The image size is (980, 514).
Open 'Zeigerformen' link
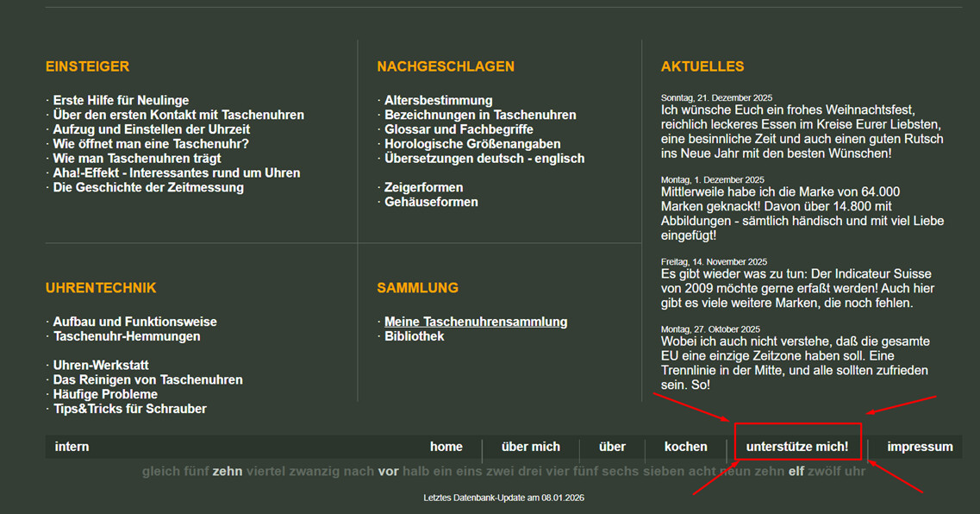pos(423,187)
